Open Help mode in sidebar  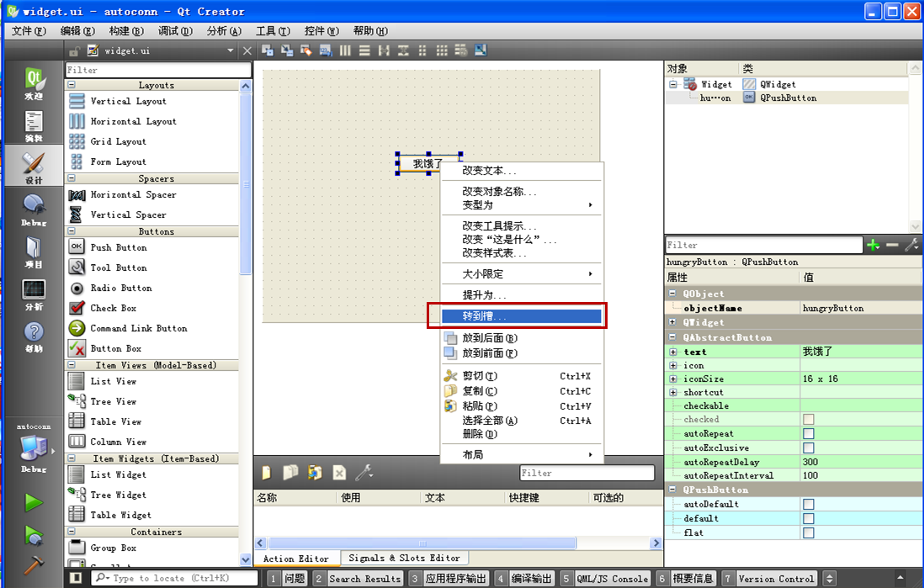[x=34, y=337]
